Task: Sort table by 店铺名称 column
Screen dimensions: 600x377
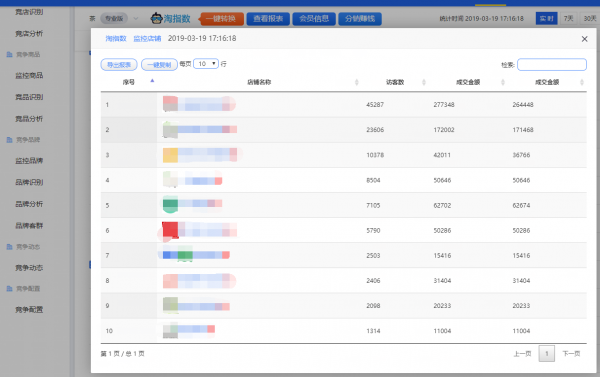Action: click(357, 82)
